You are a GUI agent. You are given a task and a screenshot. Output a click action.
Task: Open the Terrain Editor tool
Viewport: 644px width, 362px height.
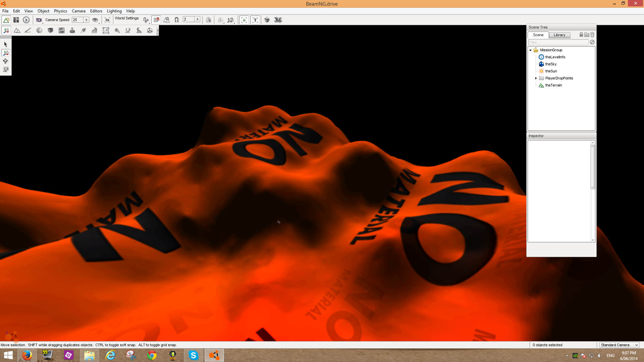(17, 31)
